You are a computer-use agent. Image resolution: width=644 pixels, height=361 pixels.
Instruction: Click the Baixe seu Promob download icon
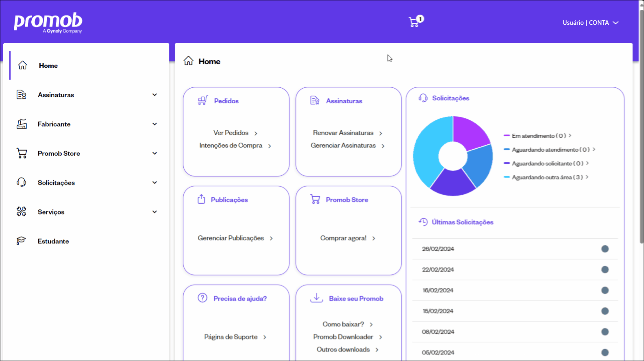tap(316, 298)
